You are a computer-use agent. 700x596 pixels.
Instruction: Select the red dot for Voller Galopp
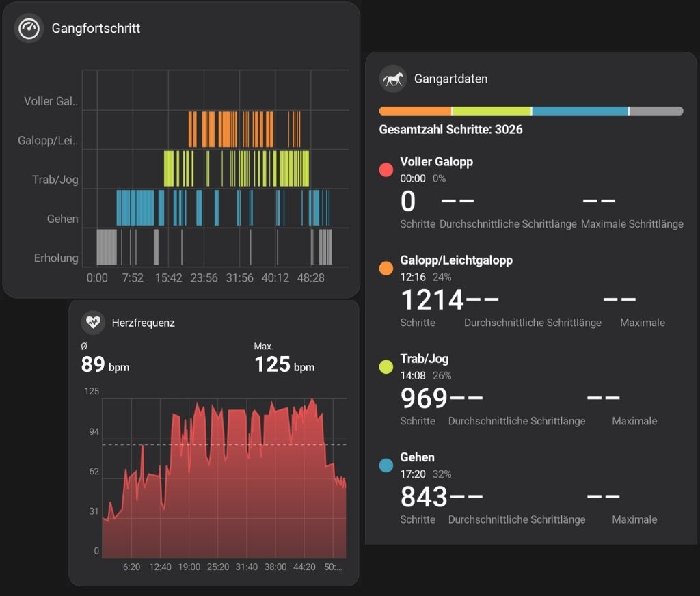click(x=386, y=170)
